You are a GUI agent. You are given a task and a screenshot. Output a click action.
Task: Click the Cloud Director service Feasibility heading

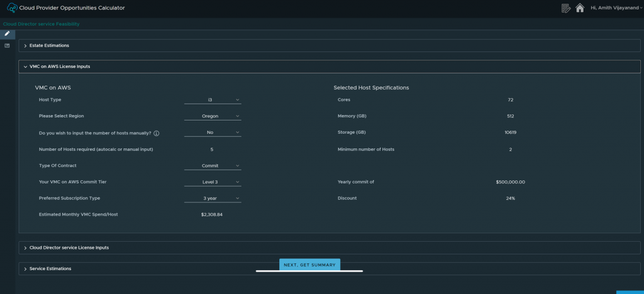(42, 24)
